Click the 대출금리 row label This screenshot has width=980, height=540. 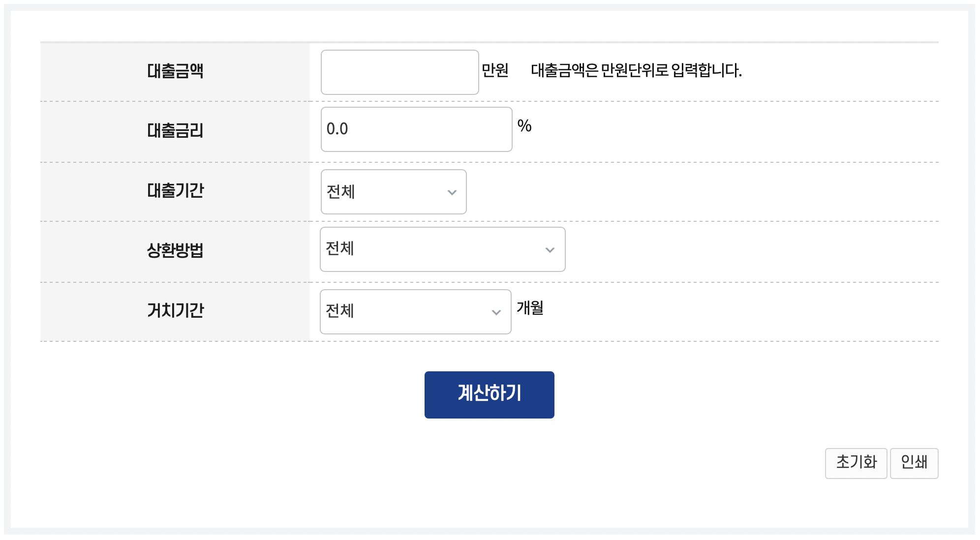tap(175, 130)
